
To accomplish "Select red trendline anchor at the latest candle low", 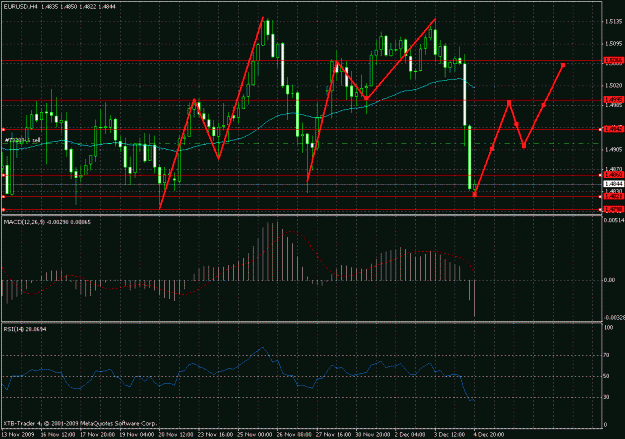I will (474, 195).
